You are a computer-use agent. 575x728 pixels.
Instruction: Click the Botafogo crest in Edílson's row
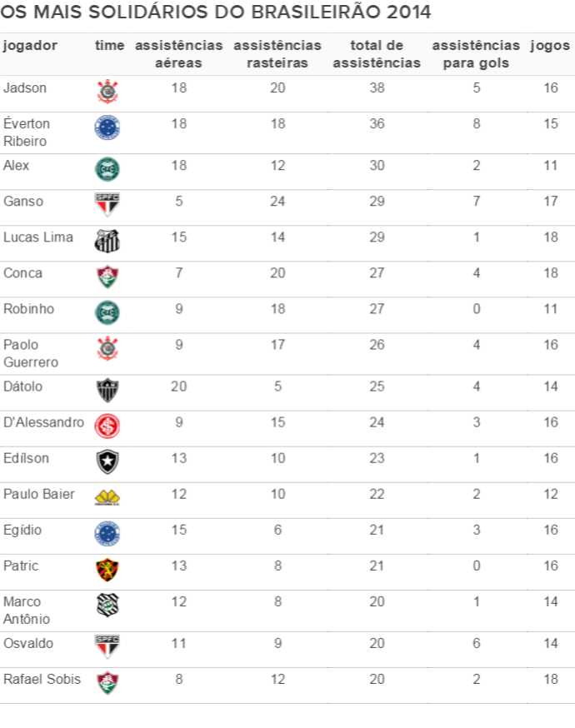[107, 462]
